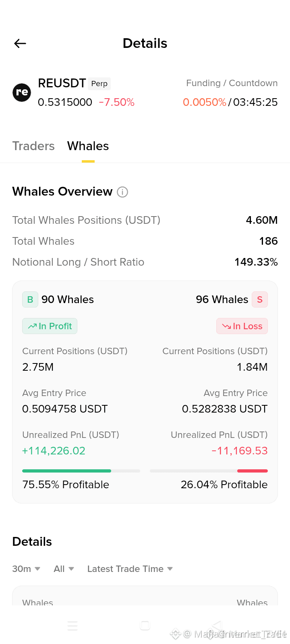Tap the Android home square icon

(145, 625)
